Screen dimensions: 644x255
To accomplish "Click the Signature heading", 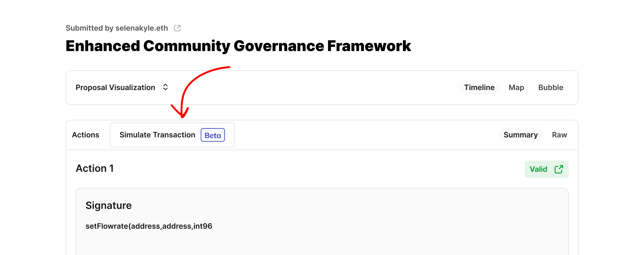I will click(x=108, y=205).
